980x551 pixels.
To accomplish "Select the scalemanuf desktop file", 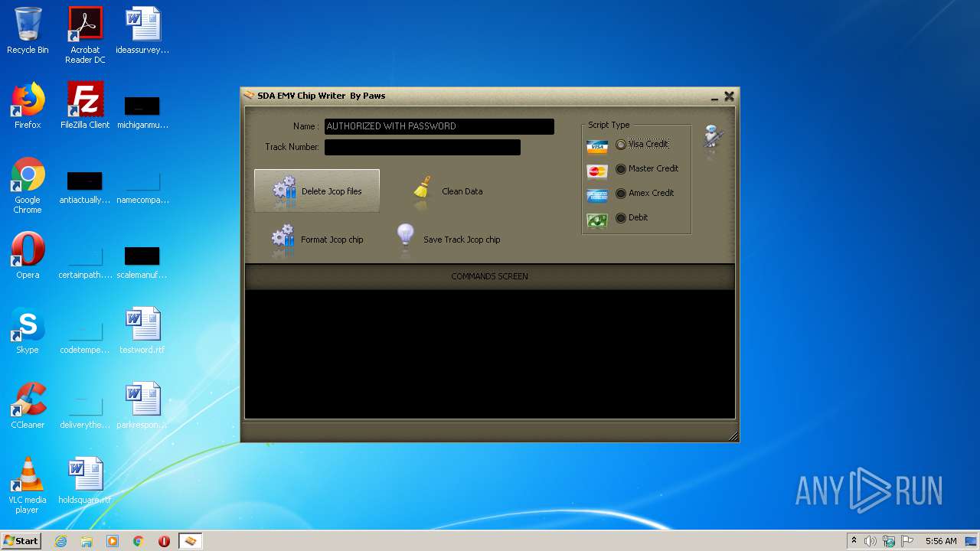I will (142, 262).
